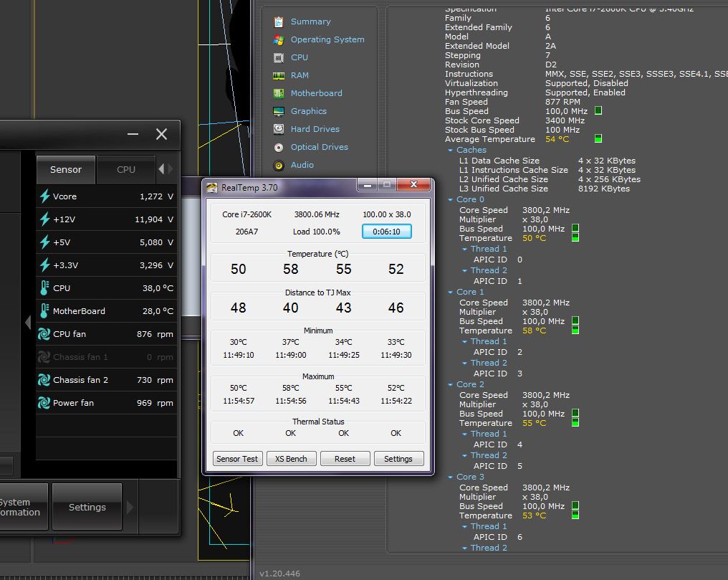Switch to Sensor tab in monitor
The height and width of the screenshot is (580, 728).
point(66,169)
